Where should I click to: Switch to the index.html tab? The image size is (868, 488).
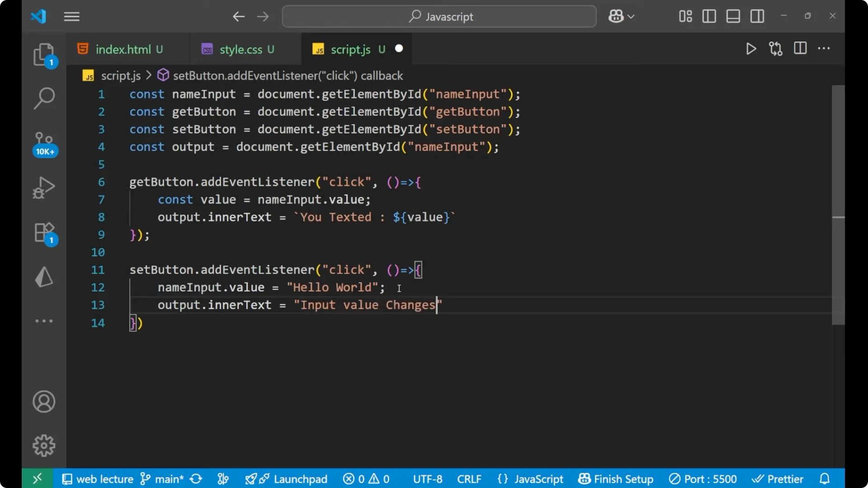tap(123, 49)
